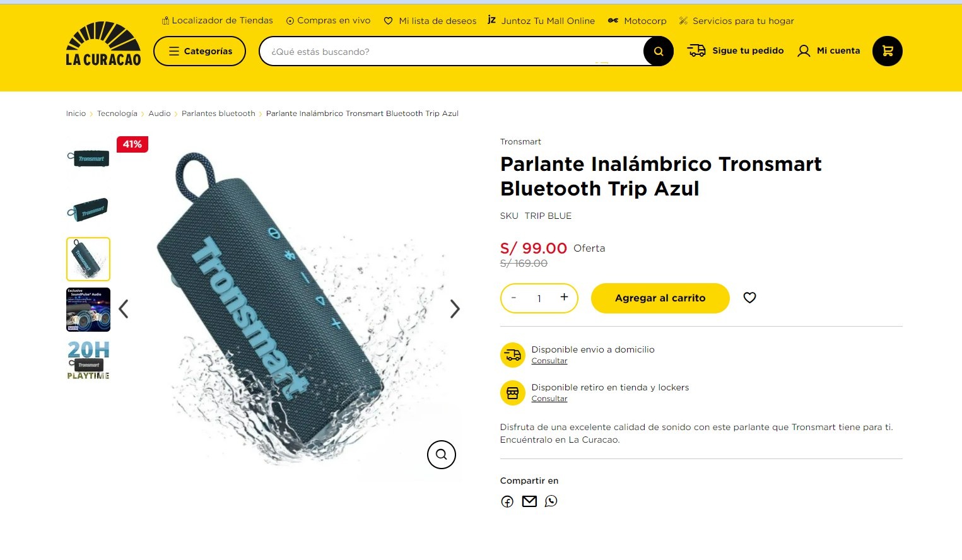Focus the ¿Qué estás buscando? search field

[451, 52]
